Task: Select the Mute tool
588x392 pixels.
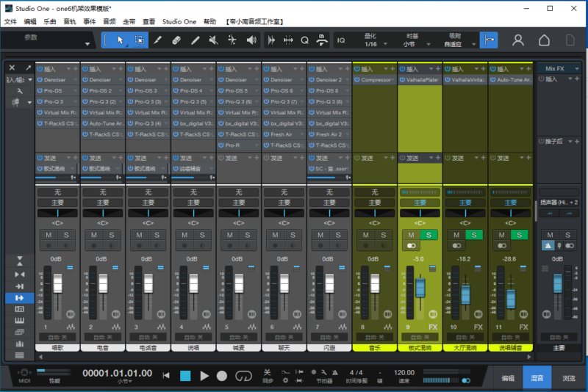Action: coord(213,40)
